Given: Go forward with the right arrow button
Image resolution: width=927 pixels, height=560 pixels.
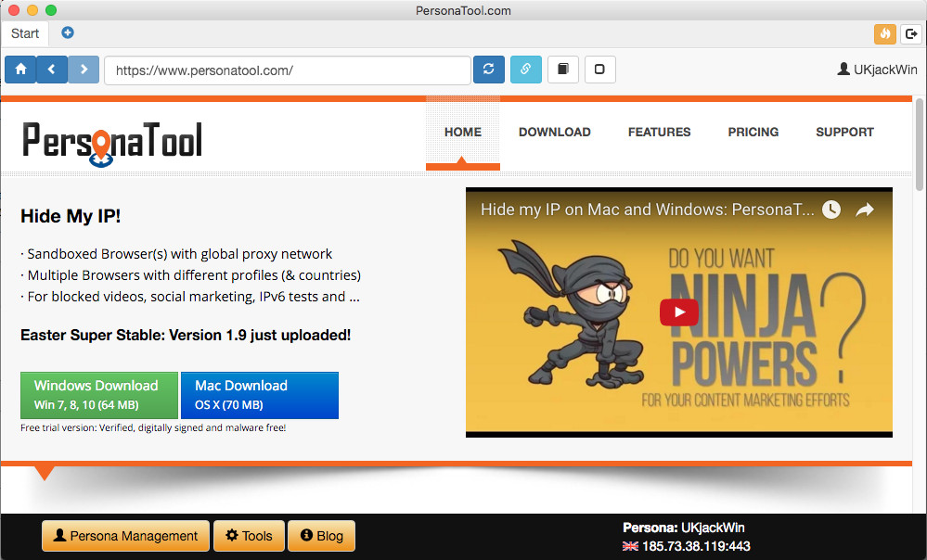Looking at the screenshot, I should (x=84, y=70).
